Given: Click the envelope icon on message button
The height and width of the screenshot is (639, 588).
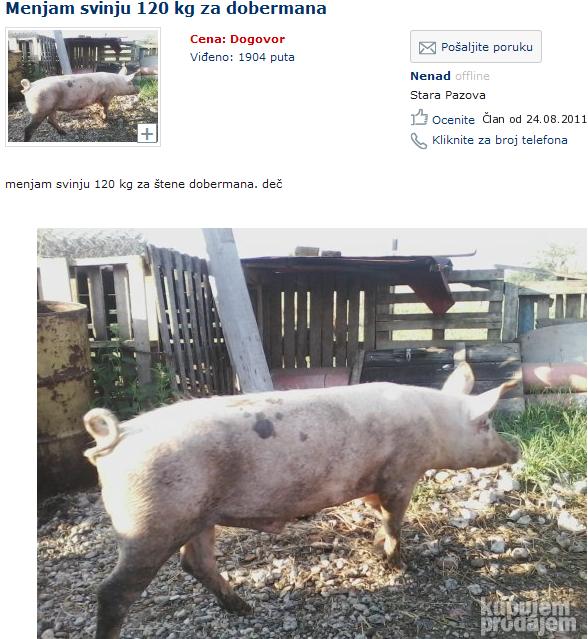Looking at the screenshot, I should (x=427, y=48).
